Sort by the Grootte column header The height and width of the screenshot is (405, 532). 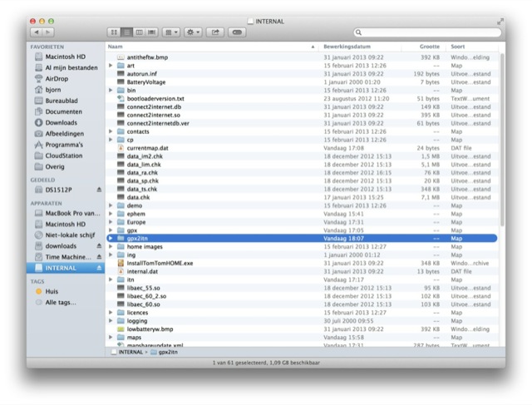(x=422, y=47)
